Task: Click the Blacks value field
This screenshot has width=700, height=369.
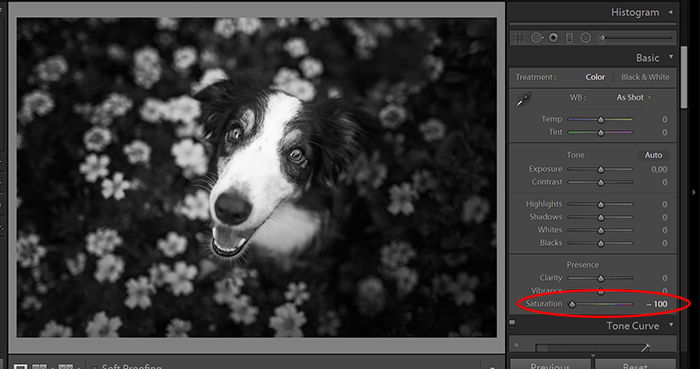Action: (x=665, y=243)
